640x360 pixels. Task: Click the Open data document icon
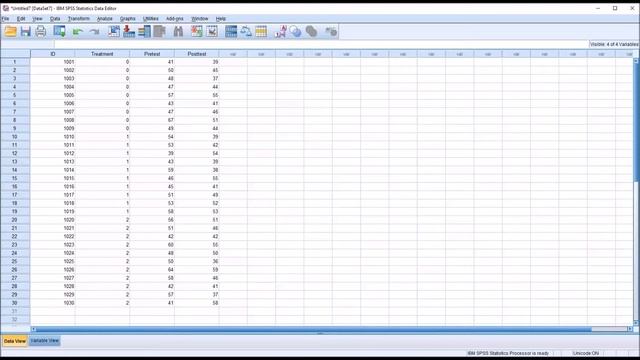tap(10, 31)
